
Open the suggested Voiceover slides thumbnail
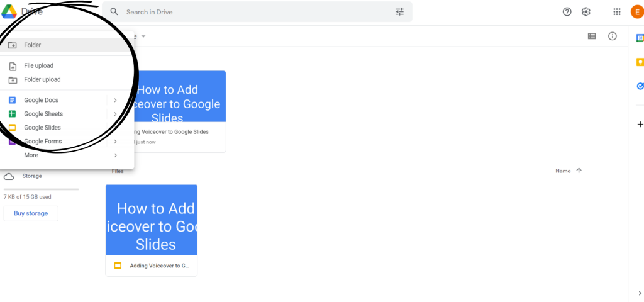click(x=179, y=96)
